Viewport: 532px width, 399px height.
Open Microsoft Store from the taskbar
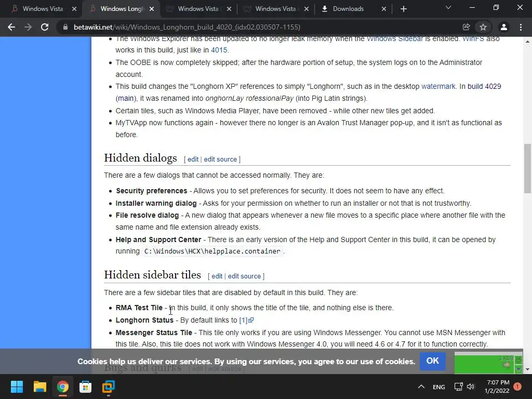click(86, 387)
